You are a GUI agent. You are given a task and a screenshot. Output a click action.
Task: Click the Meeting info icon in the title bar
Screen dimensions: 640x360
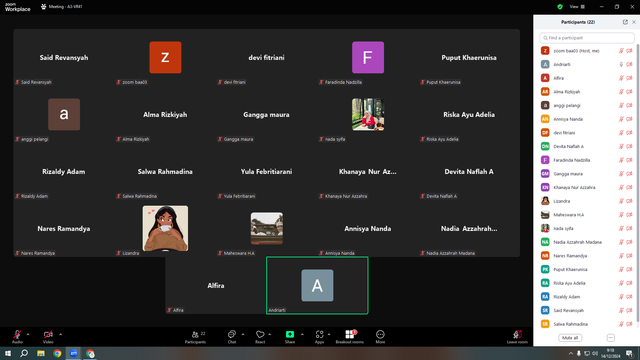[44, 7]
